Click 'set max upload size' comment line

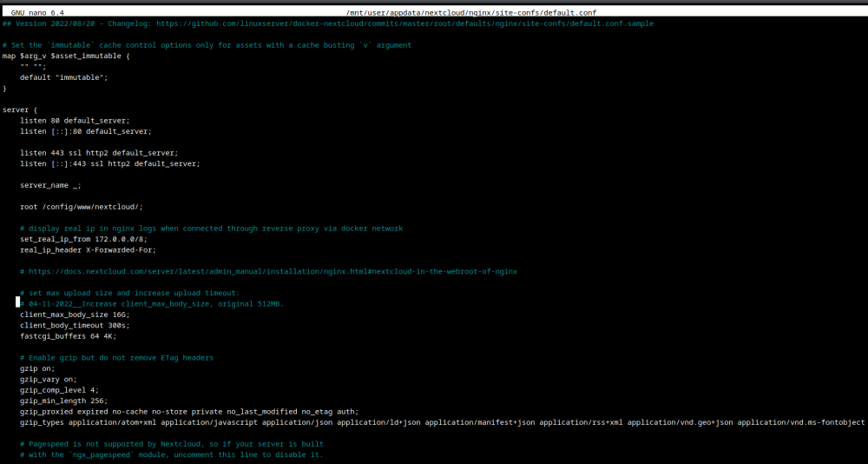pos(130,293)
